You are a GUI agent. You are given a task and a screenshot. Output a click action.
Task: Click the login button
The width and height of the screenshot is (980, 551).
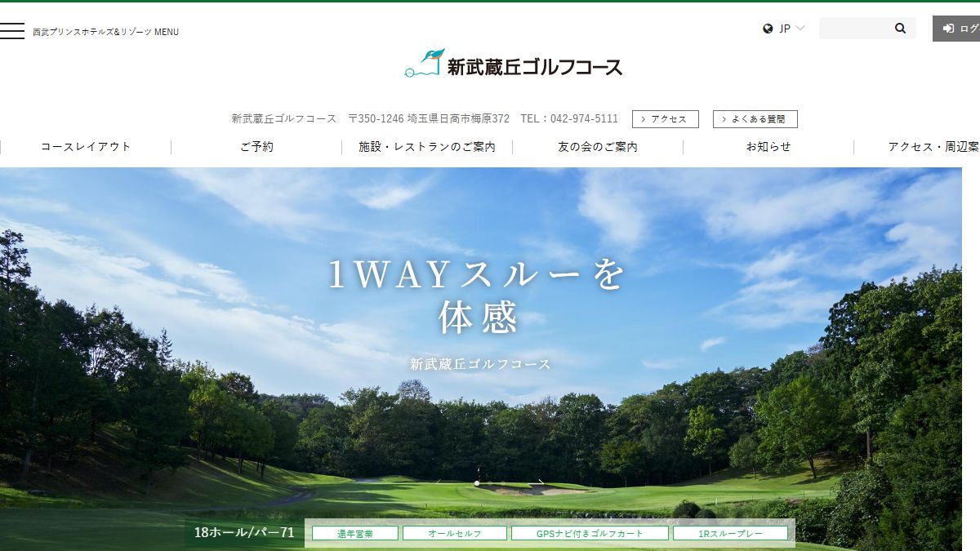(x=956, y=29)
